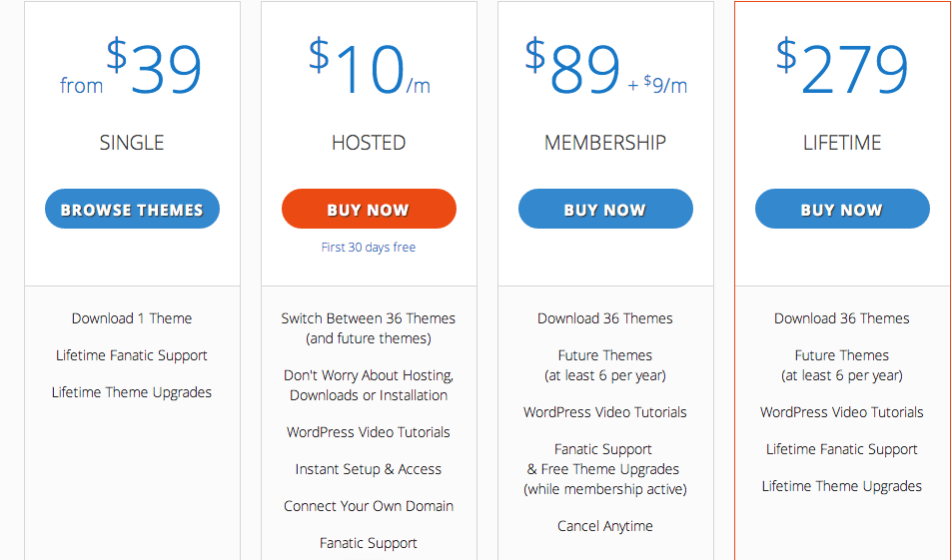Click Lifetime Theme Upgrades in Single plan
The height and width of the screenshot is (560, 952).
(132, 392)
